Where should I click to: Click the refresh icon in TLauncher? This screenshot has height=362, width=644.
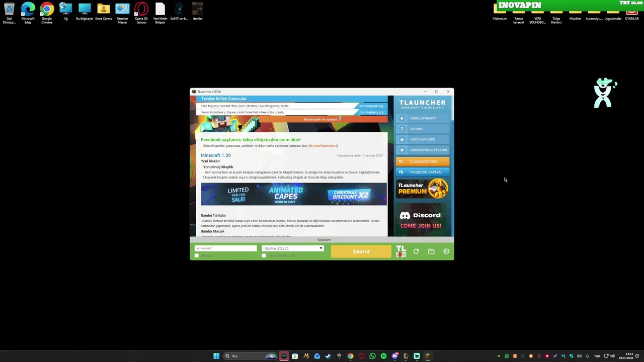tap(416, 251)
